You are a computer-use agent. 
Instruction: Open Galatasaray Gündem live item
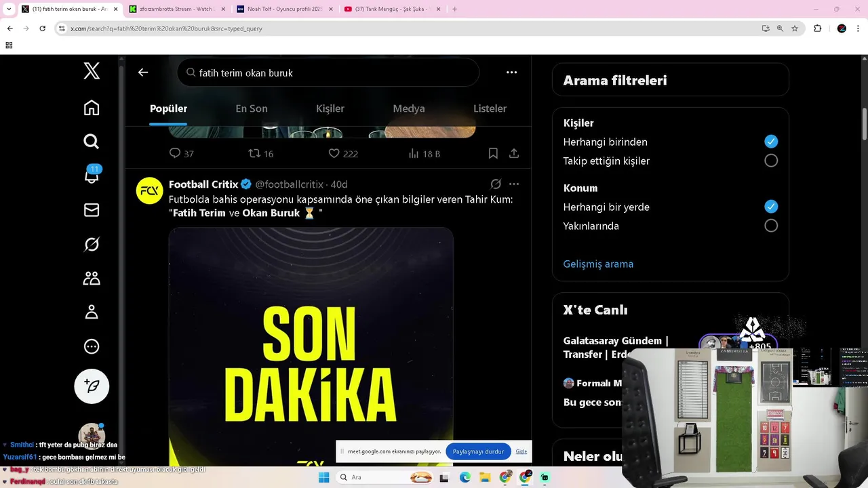point(616,348)
